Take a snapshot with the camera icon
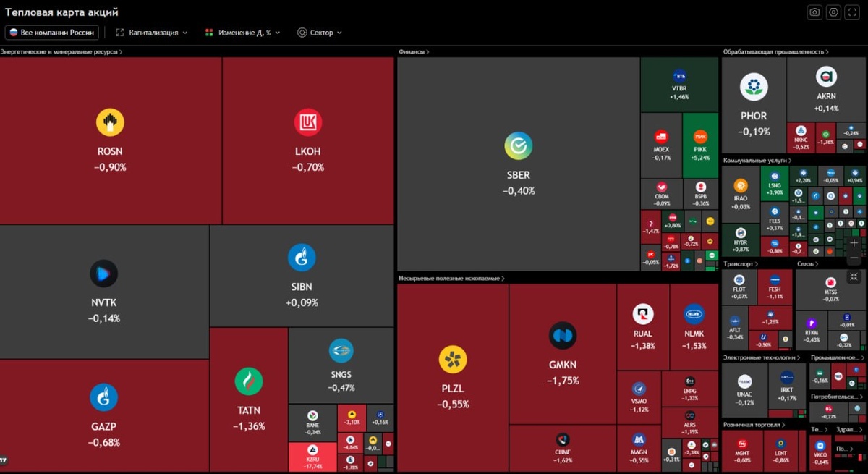Viewport: 868px width, 474px height. click(814, 12)
